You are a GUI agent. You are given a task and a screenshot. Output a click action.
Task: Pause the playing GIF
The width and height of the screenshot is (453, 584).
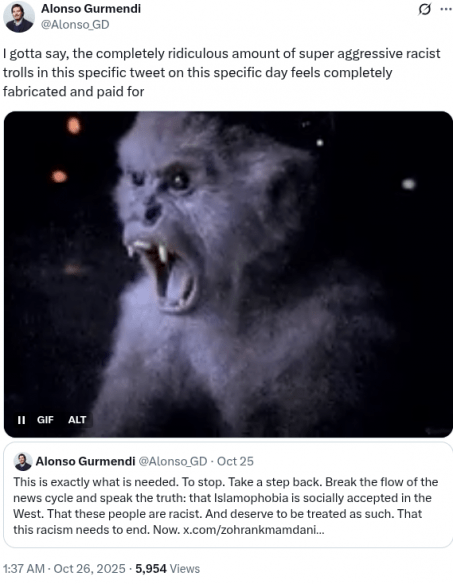pos(21,420)
